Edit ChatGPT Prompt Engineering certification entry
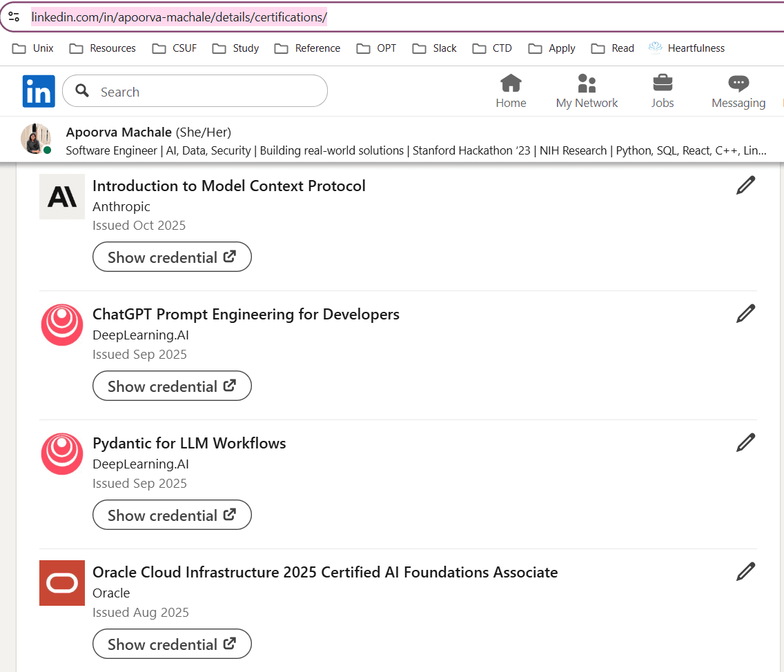784x672 pixels. (x=745, y=313)
